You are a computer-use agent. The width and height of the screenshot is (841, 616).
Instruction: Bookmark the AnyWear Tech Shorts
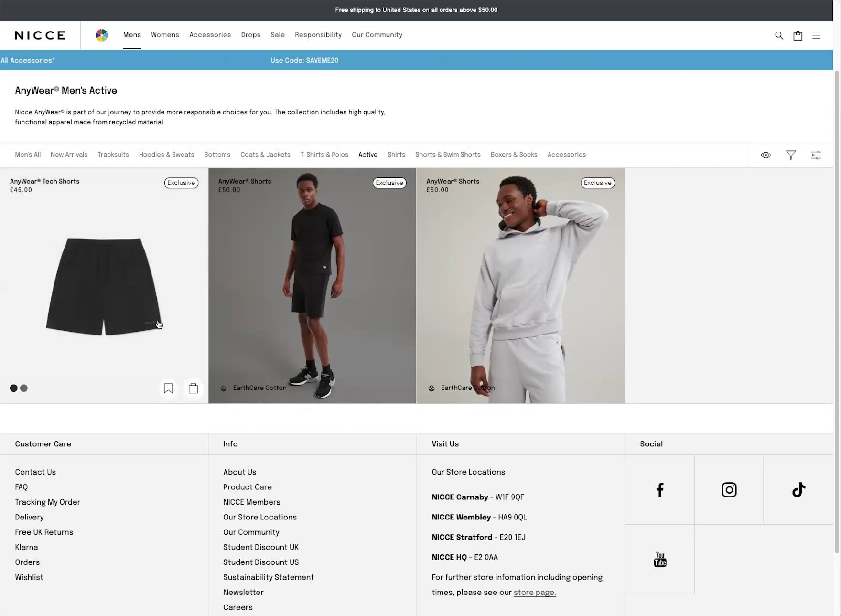[x=168, y=389]
